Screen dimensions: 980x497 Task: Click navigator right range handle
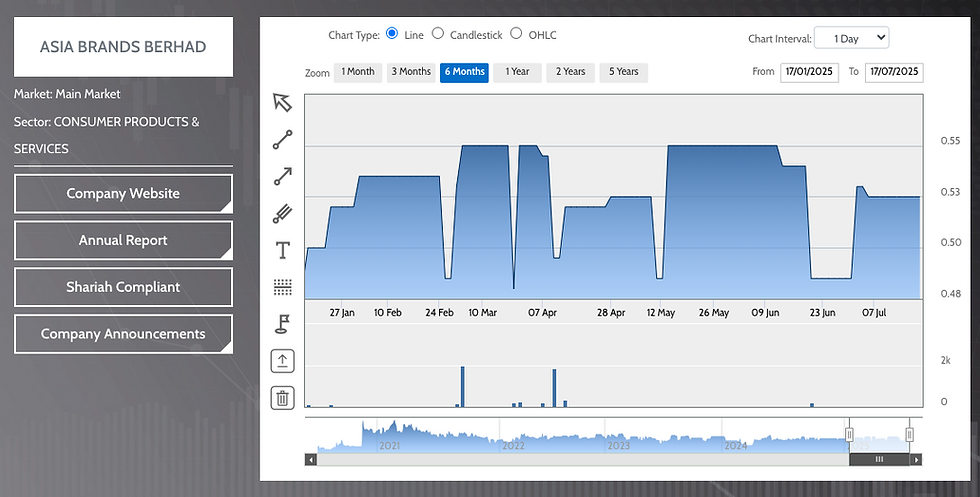click(909, 434)
